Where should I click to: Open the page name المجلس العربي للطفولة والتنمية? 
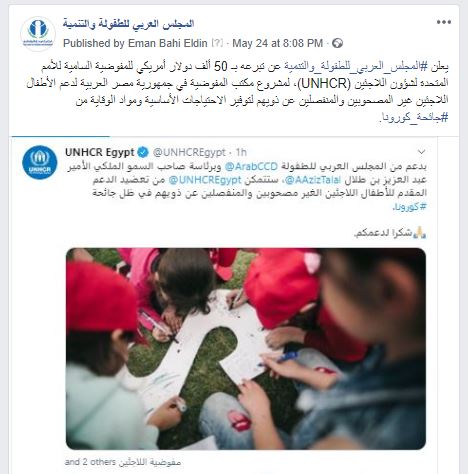point(128,24)
